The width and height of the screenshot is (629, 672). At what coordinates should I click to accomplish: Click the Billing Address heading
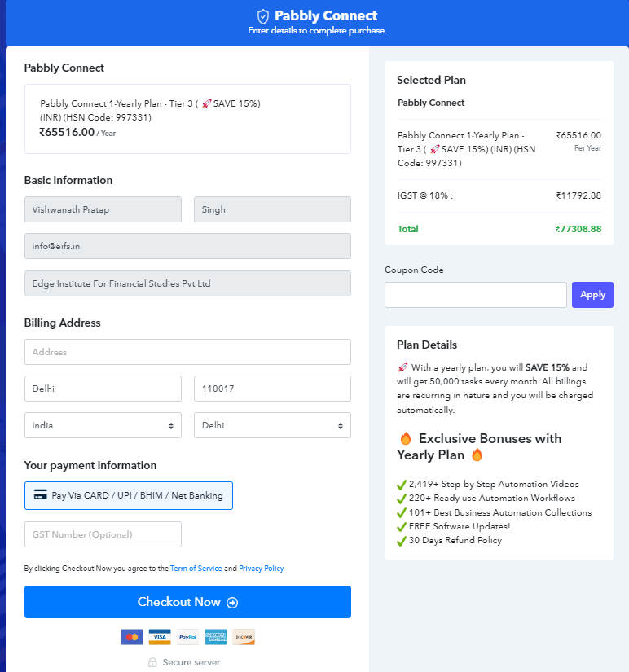click(62, 323)
